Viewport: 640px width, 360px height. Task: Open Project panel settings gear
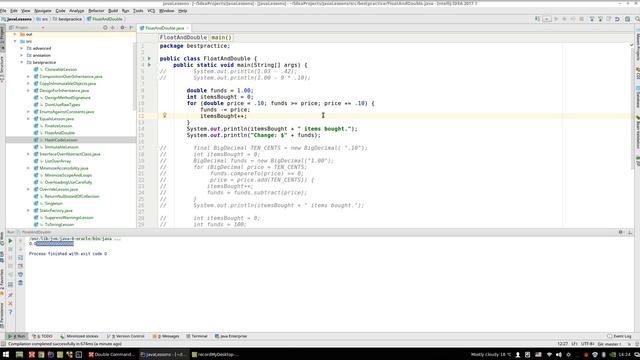[122, 27]
